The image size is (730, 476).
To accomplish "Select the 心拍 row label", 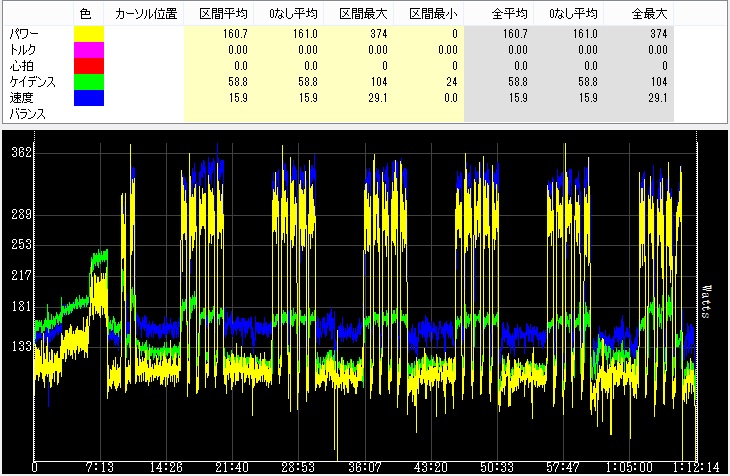I will (21, 66).
